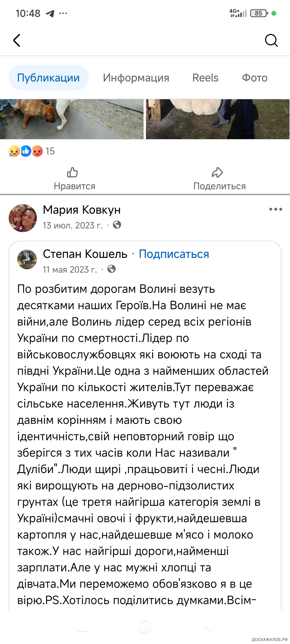Viewport: 290px width, 644px height.
Task: Open Степан Кошель profile name
Action: point(85,254)
